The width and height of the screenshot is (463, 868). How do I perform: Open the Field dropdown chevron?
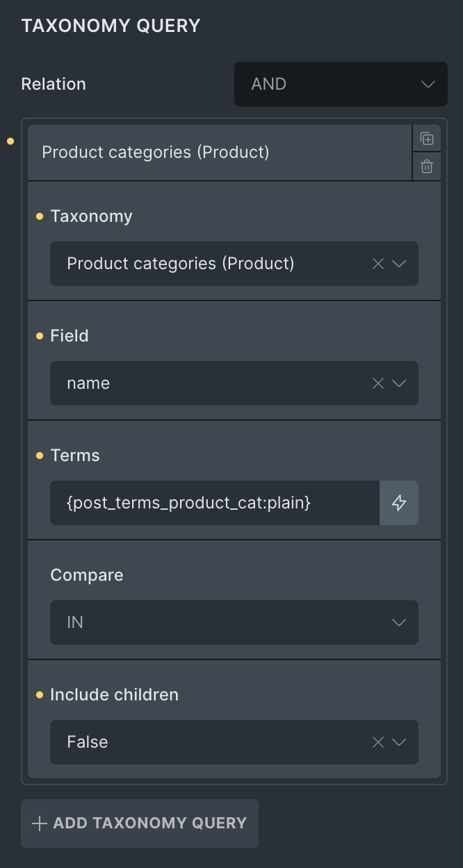(399, 383)
